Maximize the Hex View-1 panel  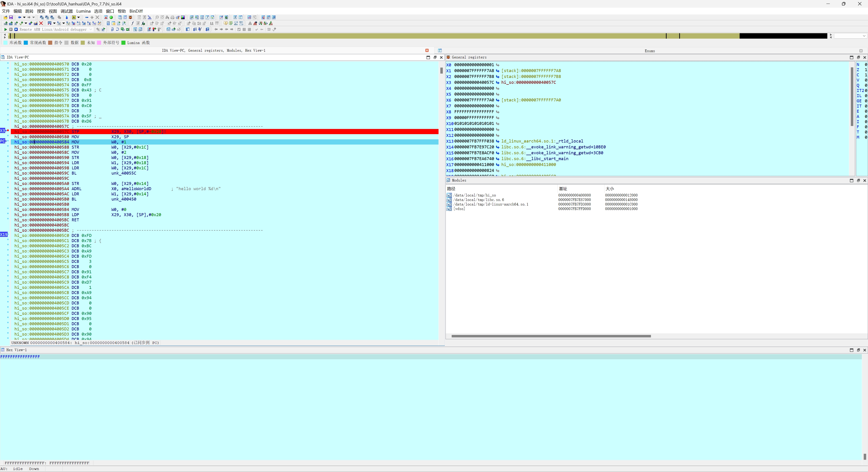pyautogui.click(x=851, y=350)
